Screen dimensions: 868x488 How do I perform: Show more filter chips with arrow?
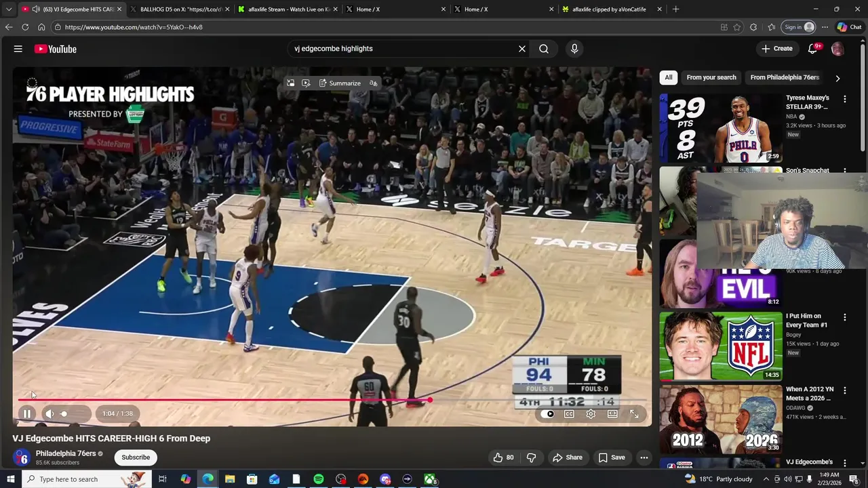(x=837, y=78)
